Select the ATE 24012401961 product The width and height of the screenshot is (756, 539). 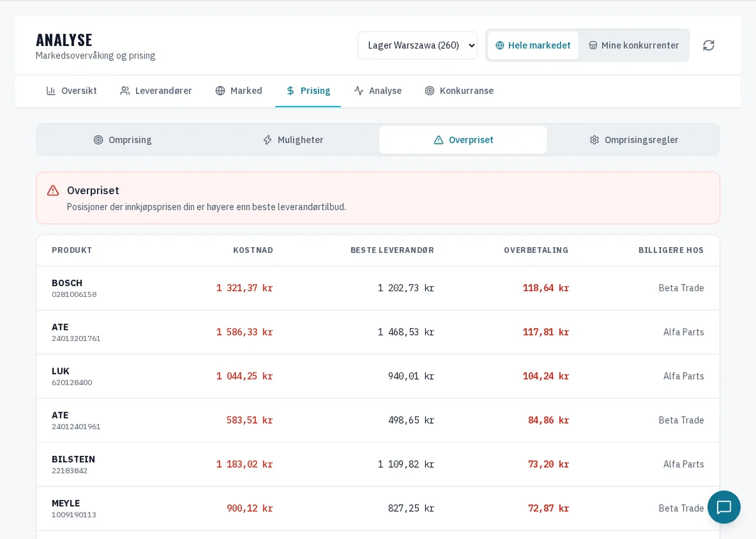76,420
